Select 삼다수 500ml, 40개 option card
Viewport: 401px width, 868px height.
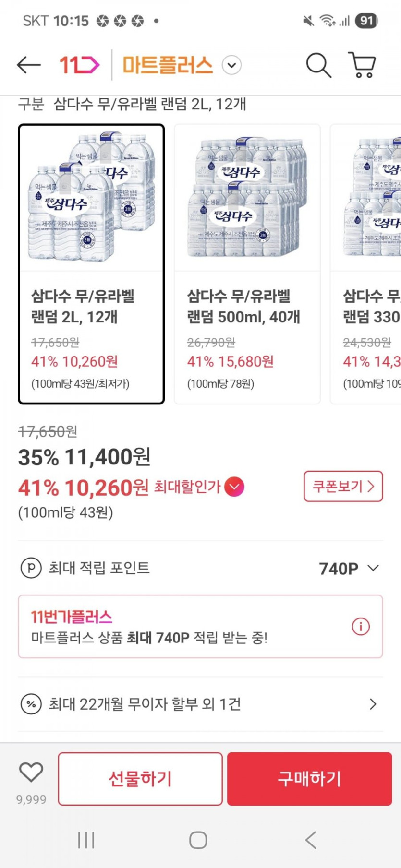(x=247, y=264)
